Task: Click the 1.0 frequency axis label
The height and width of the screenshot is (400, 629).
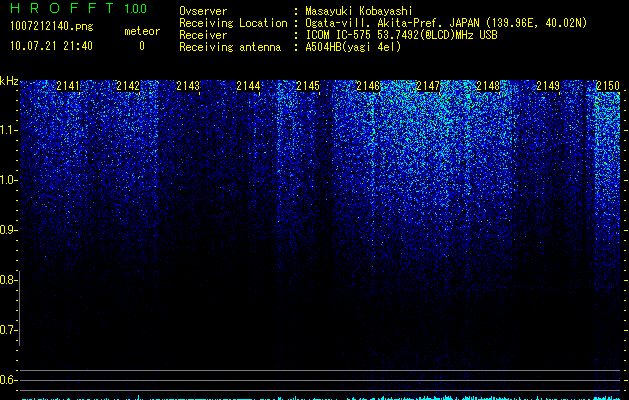Action: (8, 180)
